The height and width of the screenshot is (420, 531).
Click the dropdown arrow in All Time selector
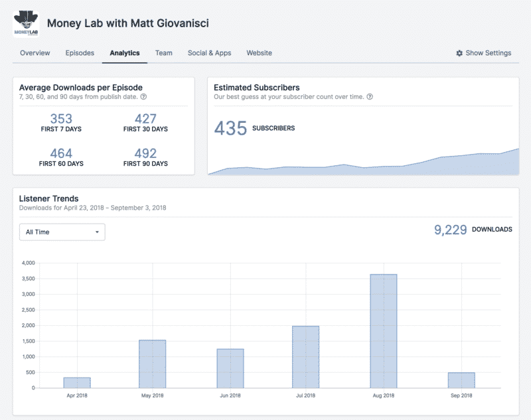[97, 232]
